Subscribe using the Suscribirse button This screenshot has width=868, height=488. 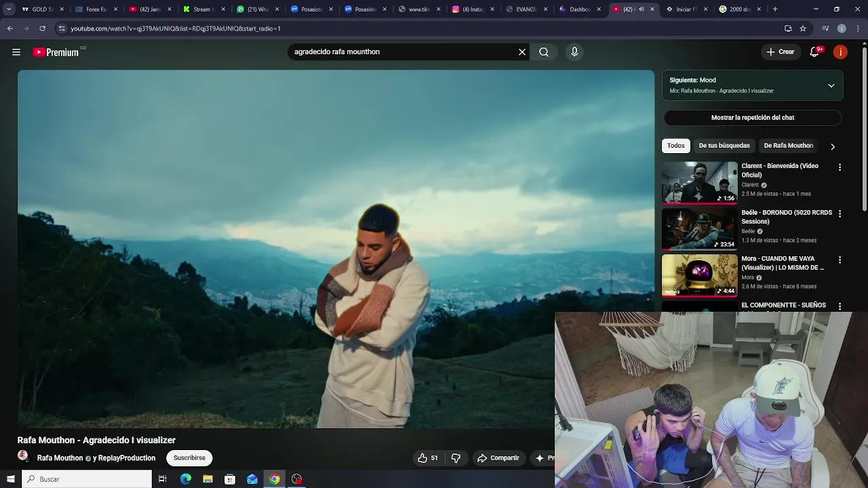click(189, 458)
